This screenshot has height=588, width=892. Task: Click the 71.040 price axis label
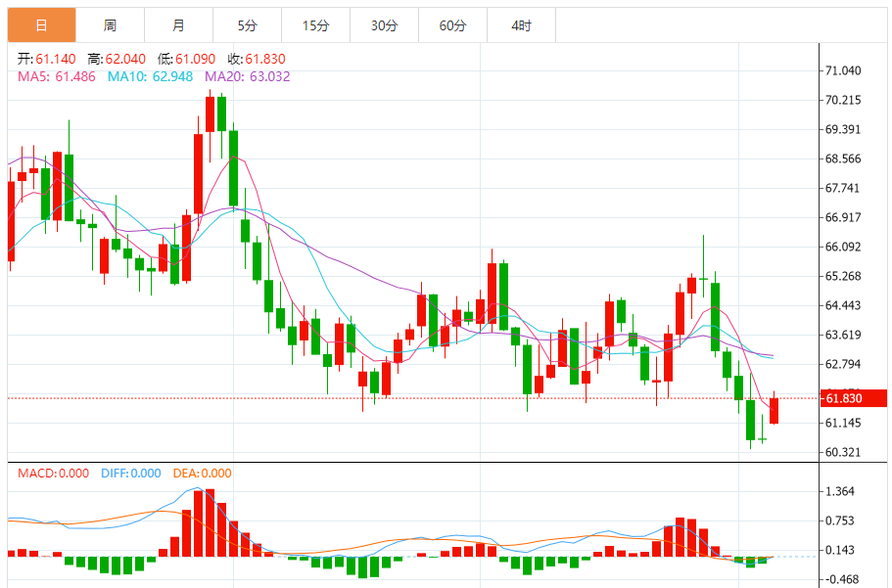[843, 70]
